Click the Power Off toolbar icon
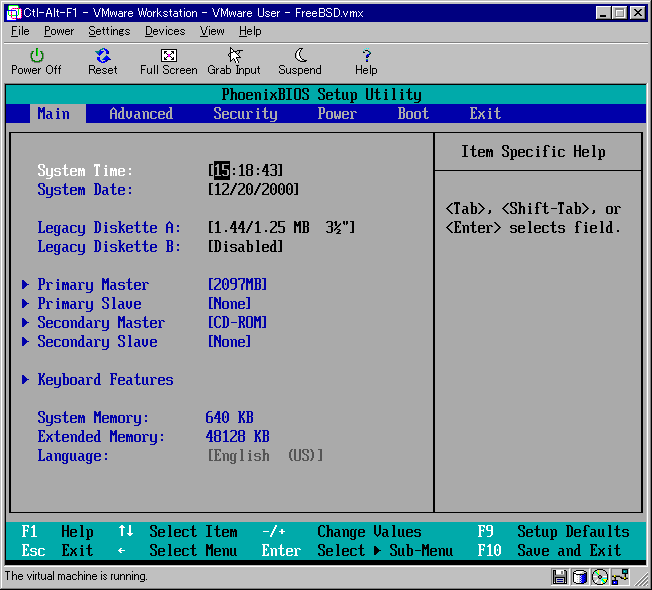The width and height of the screenshot is (652, 590). [37, 55]
